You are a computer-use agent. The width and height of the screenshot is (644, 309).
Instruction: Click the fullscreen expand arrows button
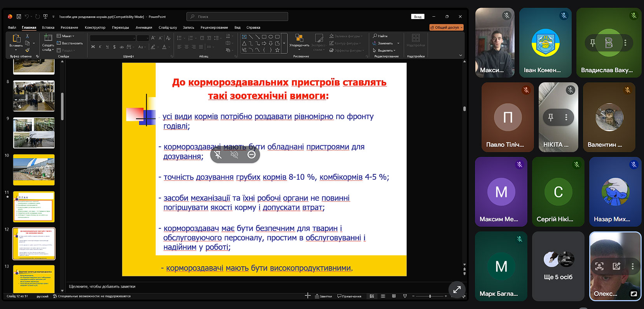tap(457, 289)
